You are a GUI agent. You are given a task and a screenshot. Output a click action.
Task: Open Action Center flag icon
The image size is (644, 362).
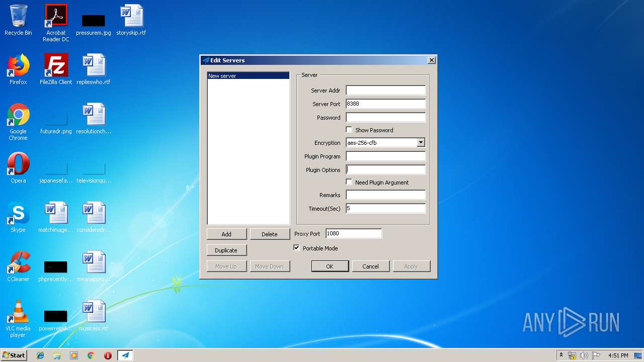click(x=596, y=355)
